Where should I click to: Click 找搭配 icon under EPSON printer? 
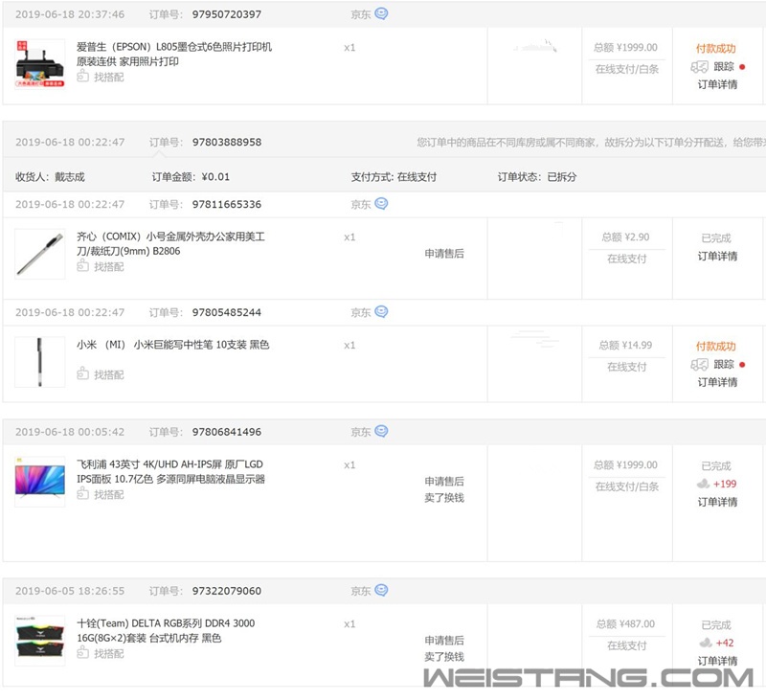[x=82, y=76]
